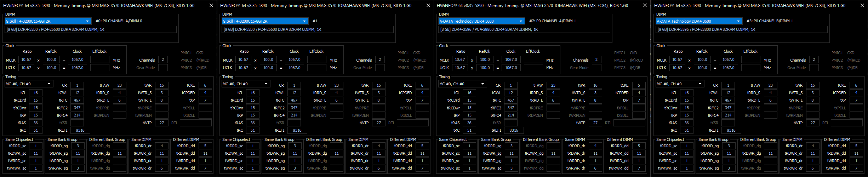Viewport: 868px width, 177px height.
Task: Select the tRCDwr value 15 in the DIMM #3 window
Action: pyautogui.click(x=687, y=108)
